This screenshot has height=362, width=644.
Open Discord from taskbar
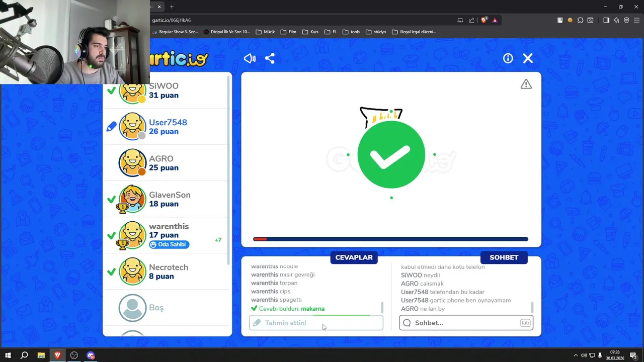[91, 355]
